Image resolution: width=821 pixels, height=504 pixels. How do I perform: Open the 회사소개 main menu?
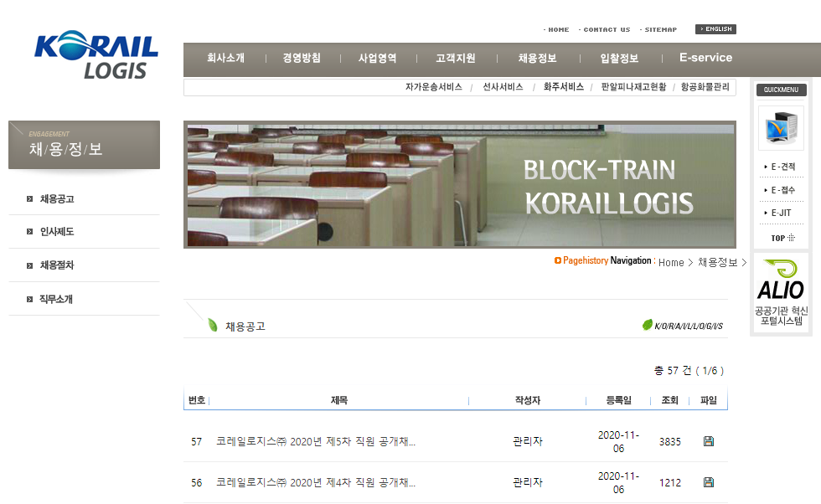click(x=225, y=58)
